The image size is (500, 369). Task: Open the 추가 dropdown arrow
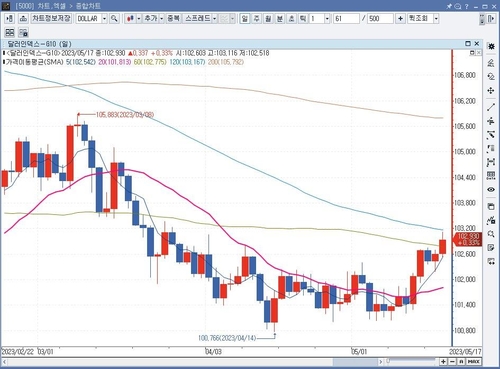coord(161,19)
